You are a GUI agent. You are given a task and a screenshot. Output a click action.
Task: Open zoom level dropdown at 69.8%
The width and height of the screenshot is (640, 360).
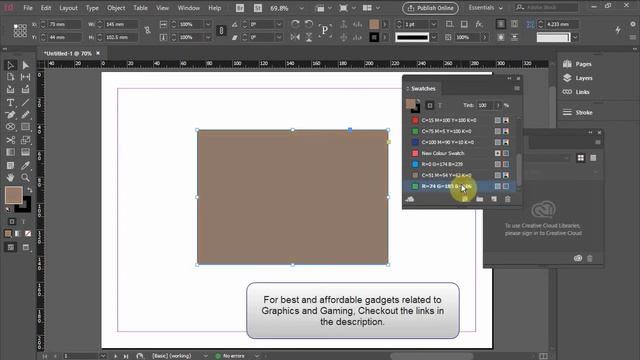coord(302,8)
